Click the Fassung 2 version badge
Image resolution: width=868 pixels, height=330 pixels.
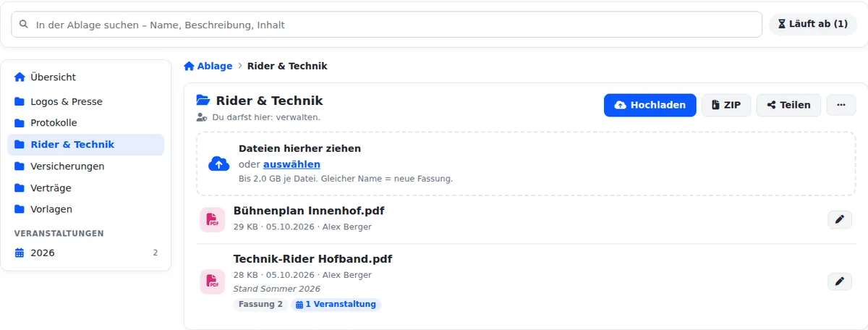pyautogui.click(x=260, y=305)
